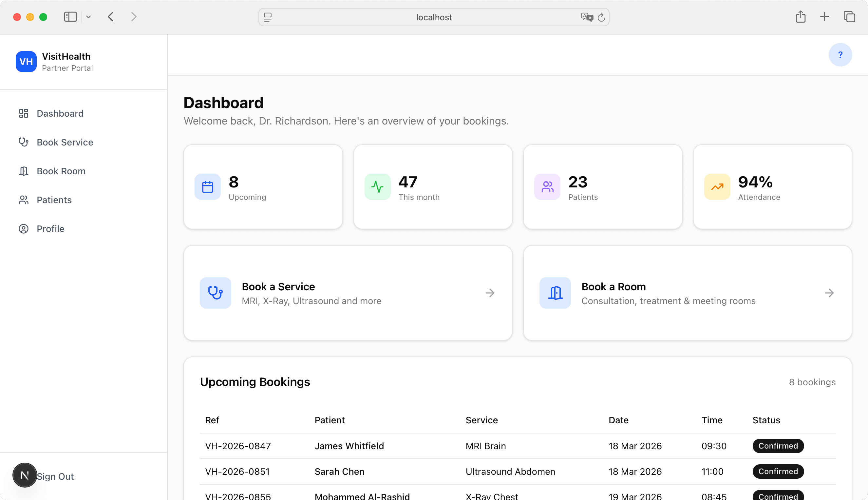Click the door icon in Book a Room card
Viewport: 868px width, 500px height.
555,293
